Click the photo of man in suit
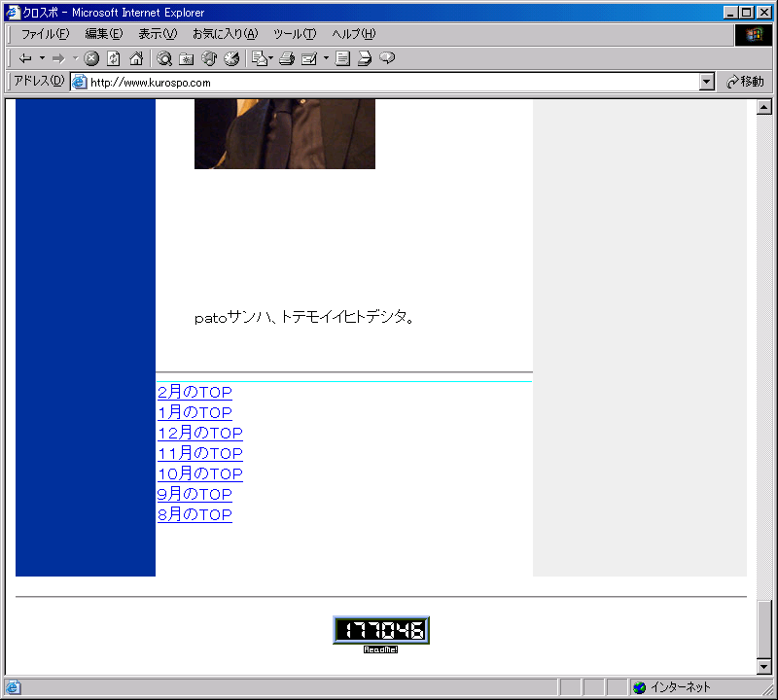The image size is (778, 700). [x=285, y=134]
